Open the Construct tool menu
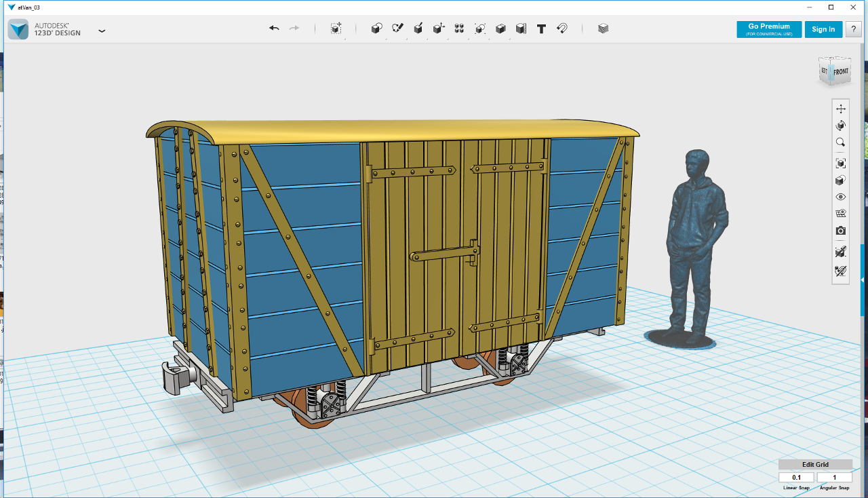The height and width of the screenshot is (498, 868). (418, 28)
